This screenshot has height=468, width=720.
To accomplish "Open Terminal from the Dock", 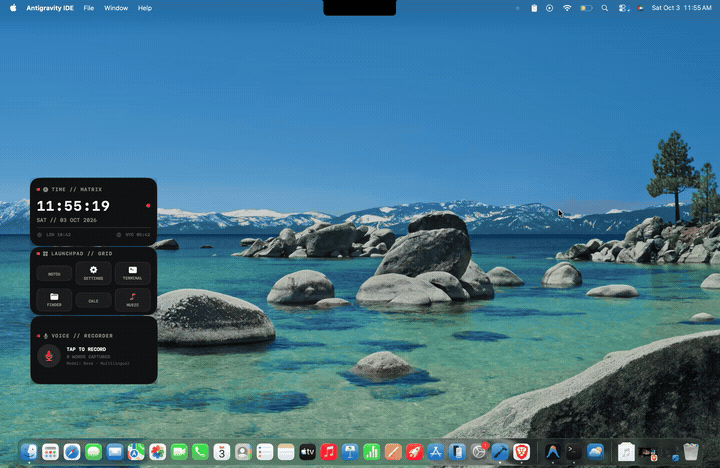I will coord(574,452).
